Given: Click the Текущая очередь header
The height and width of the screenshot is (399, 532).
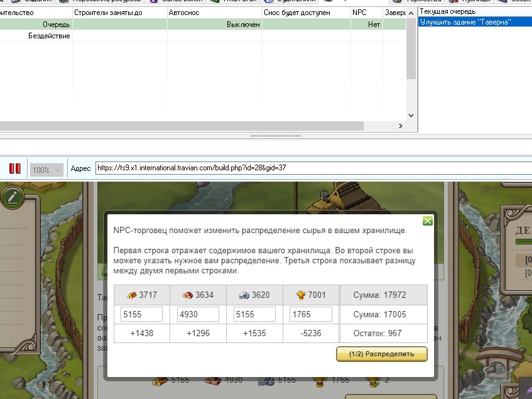Looking at the screenshot, I should pyautogui.click(x=448, y=11).
